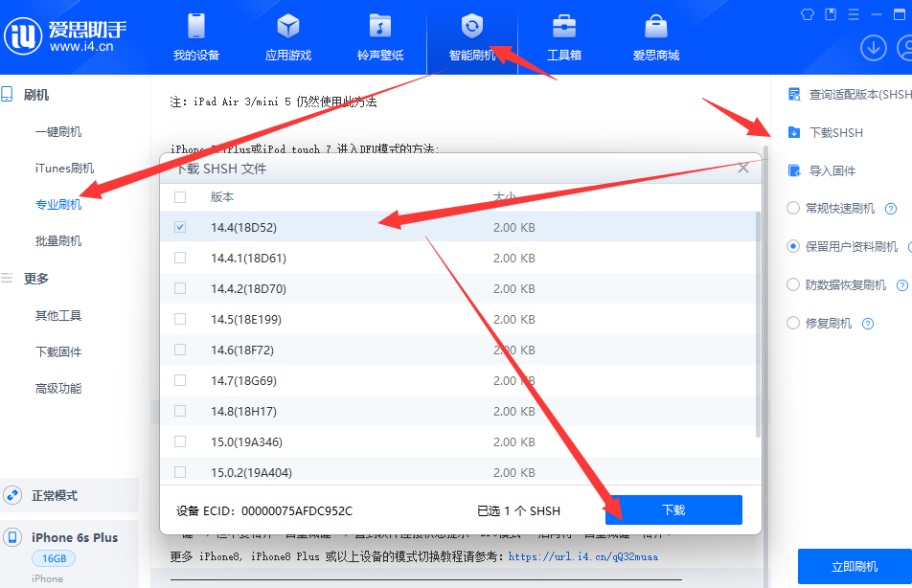Click help icon next to 修复刷机
This screenshot has width=912, height=588.
868,324
